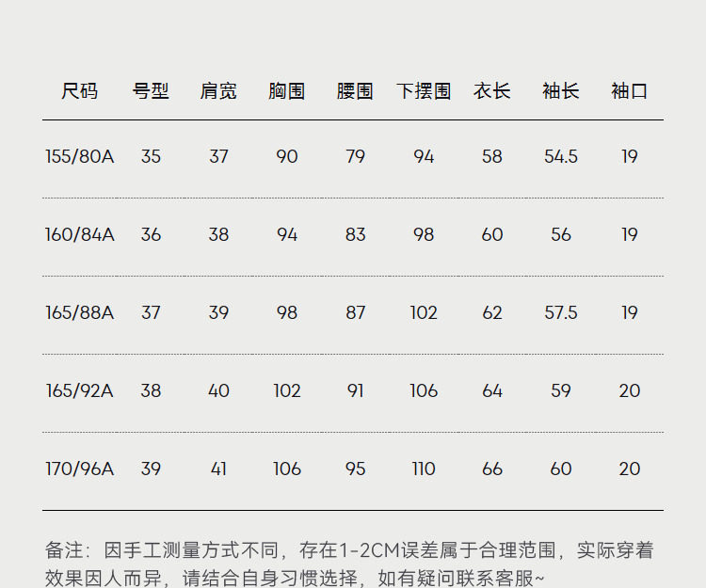Image resolution: width=706 pixels, height=588 pixels.
Task: Select the 袖长 column header
Action: pos(561,91)
